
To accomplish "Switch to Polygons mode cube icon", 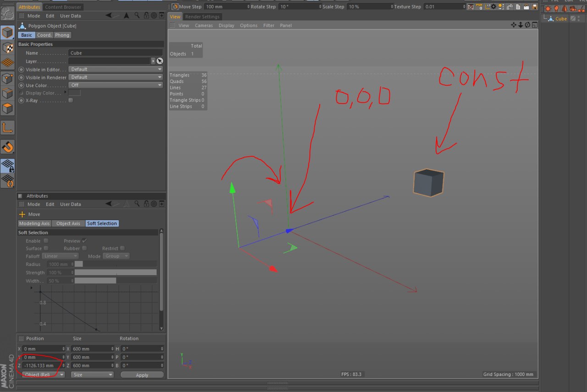I will point(7,109).
